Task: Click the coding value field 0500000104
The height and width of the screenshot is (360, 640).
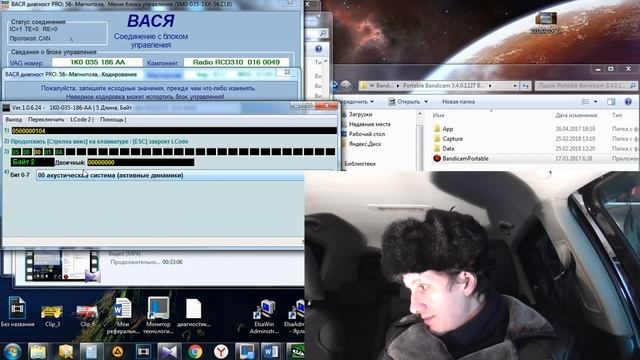Action: point(174,131)
